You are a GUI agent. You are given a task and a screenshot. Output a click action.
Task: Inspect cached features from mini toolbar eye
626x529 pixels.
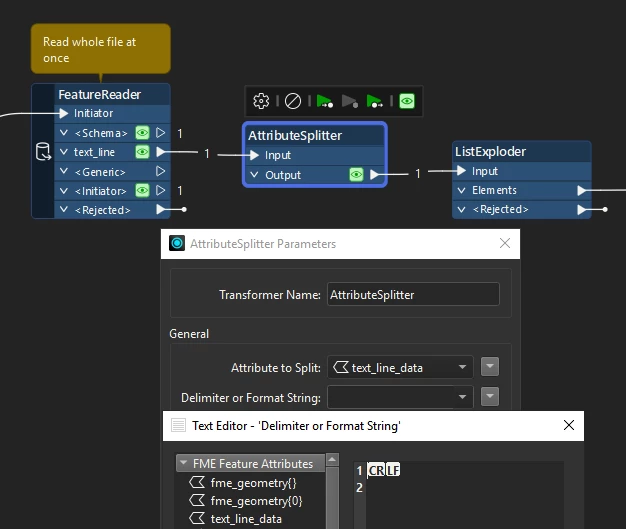(x=407, y=101)
